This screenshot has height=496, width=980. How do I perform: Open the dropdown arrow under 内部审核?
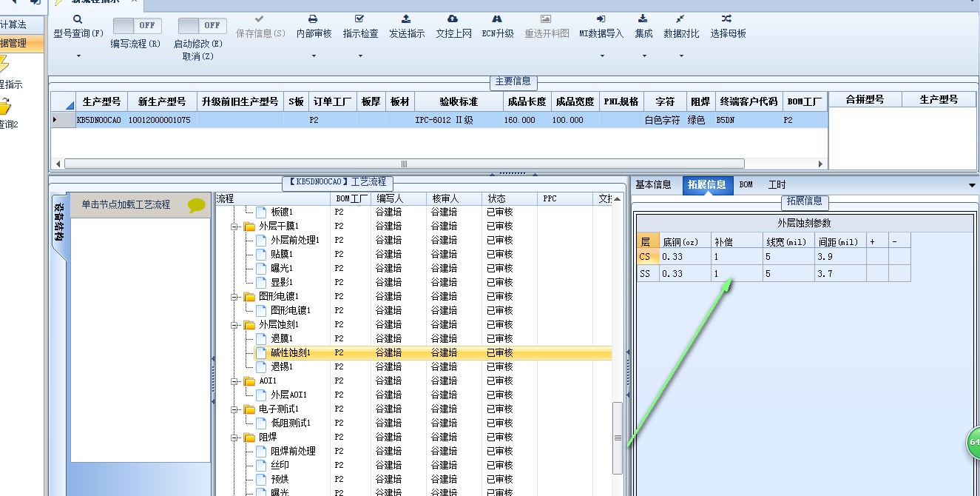(x=313, y=56)
